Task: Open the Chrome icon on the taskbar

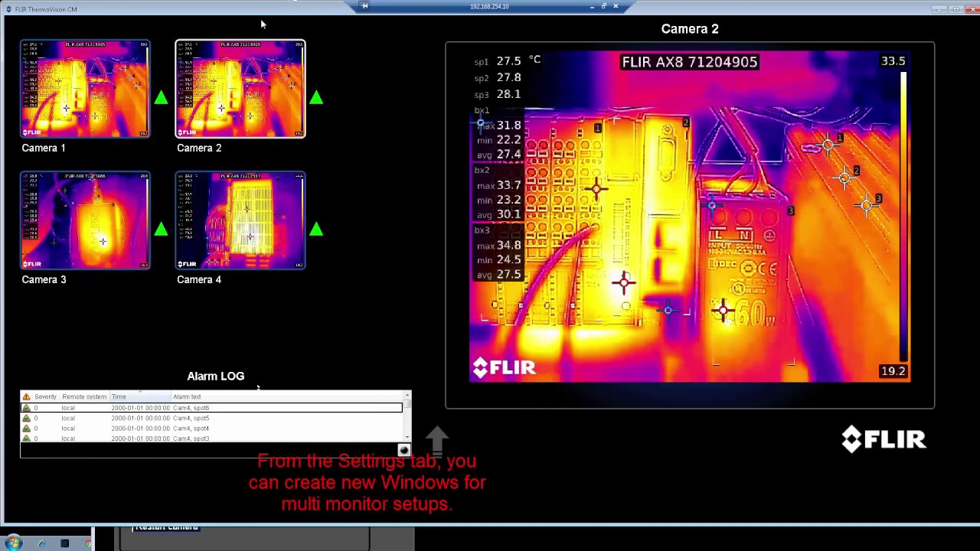Action: 89,543
